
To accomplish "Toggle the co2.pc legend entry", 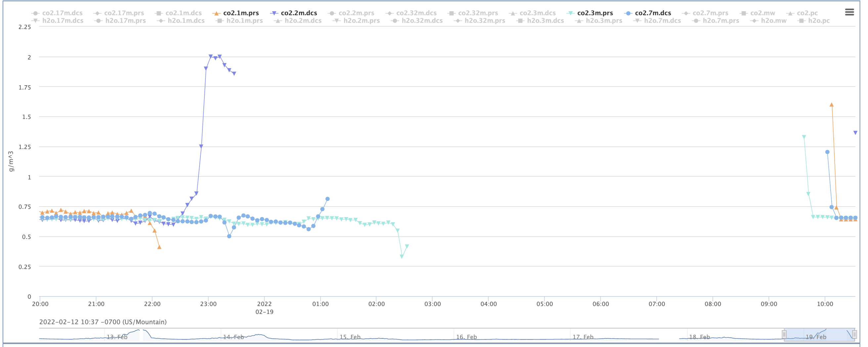I will (x=807, y=13).
